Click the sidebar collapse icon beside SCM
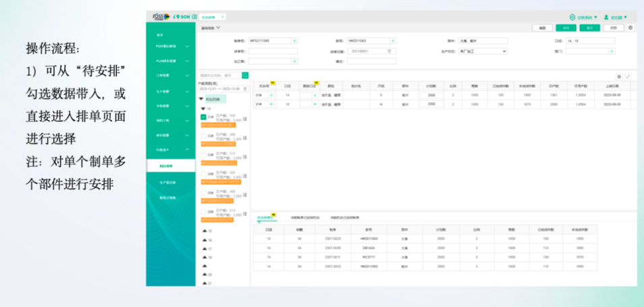644x307 pixels. tap(195, 16)
